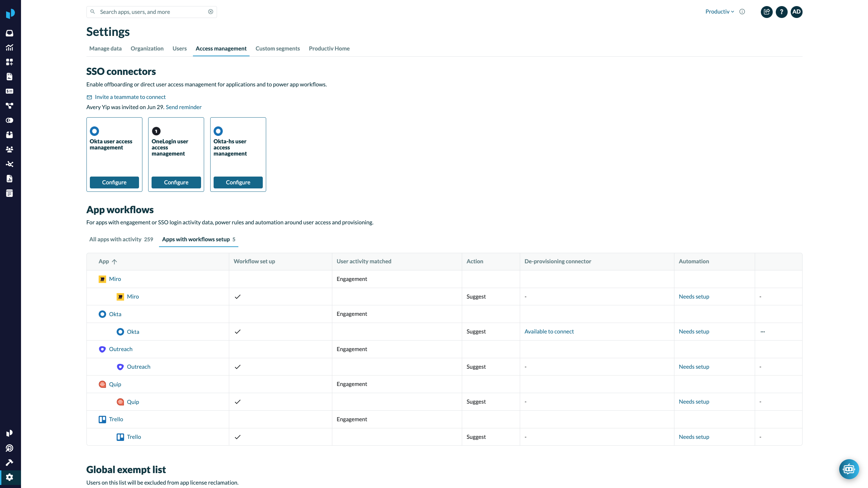Clear the search field with X icon
Image resolution: width=868 pixels, height=488 pixels.
click(x=211, y=12)
